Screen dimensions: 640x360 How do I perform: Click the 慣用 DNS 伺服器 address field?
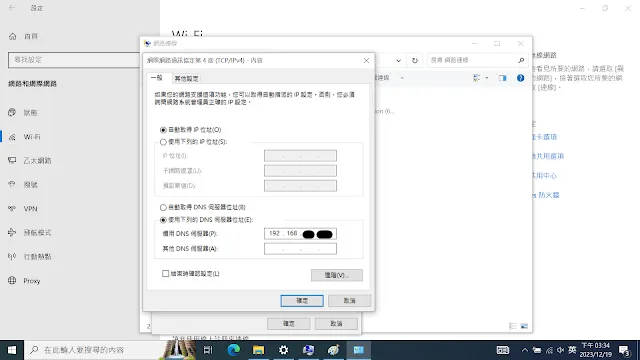[x=300, y=234]
